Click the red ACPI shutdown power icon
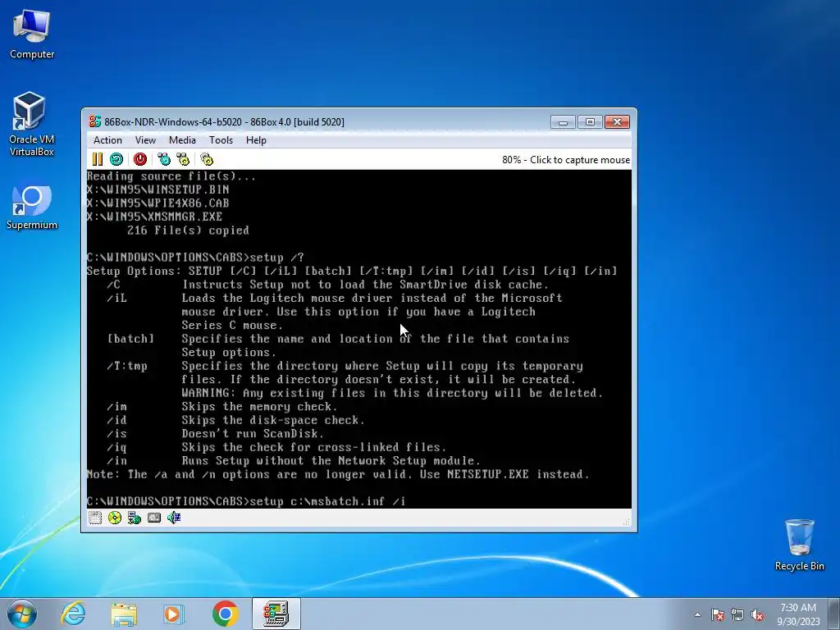Screen dimensions: 840x630 pos(140,159)
